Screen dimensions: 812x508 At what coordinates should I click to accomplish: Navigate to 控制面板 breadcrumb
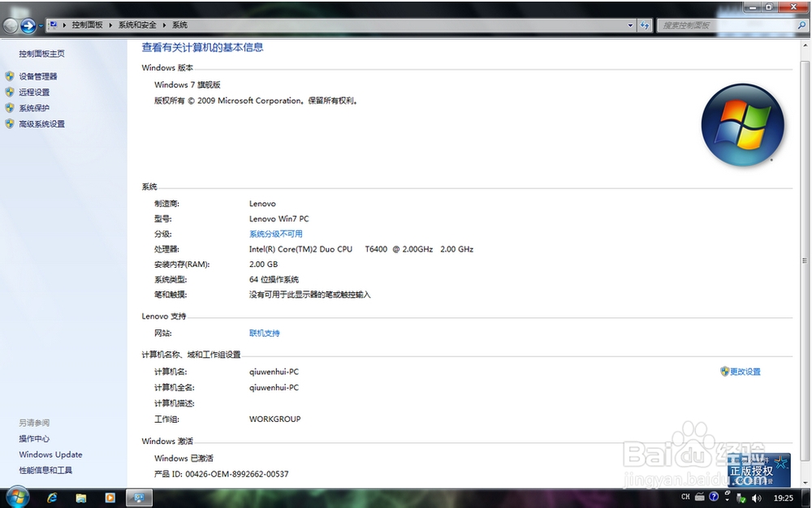[87, 25]
